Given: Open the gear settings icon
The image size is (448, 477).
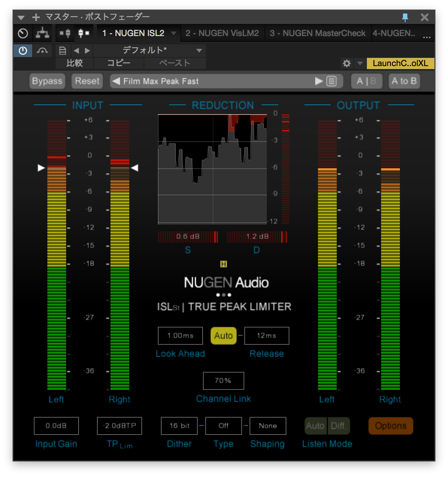Looking at the screenshot, I should pyautogui.click(x=347, y=63).
